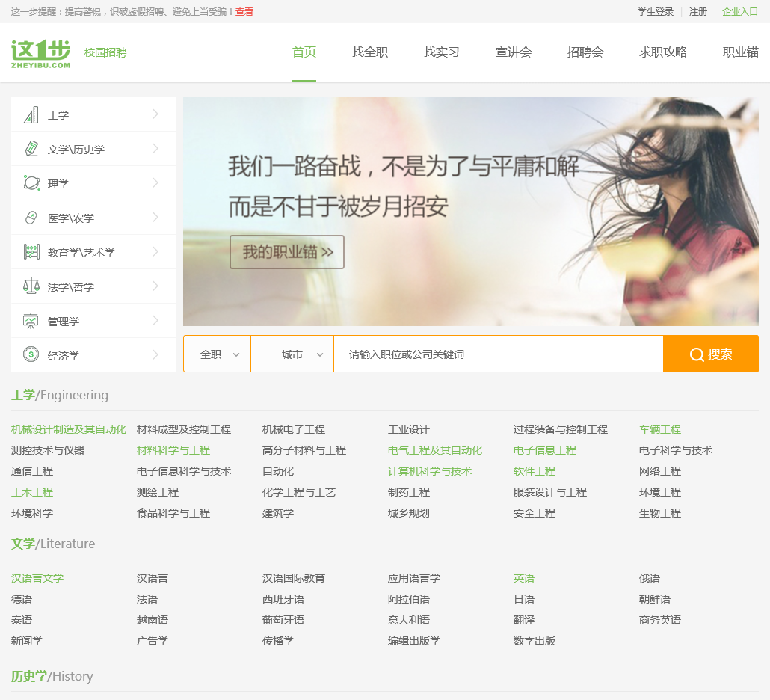Viewport: 770px width, 700px height.
Task: Click the 注册 link
Action: (697, 12)
